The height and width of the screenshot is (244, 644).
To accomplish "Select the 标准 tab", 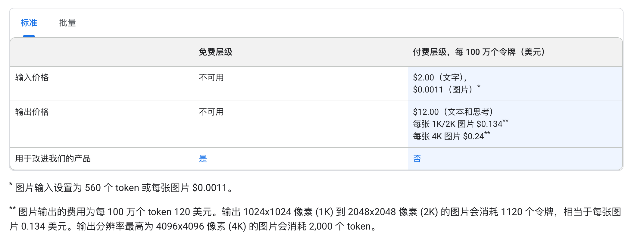I will [29, 23].
